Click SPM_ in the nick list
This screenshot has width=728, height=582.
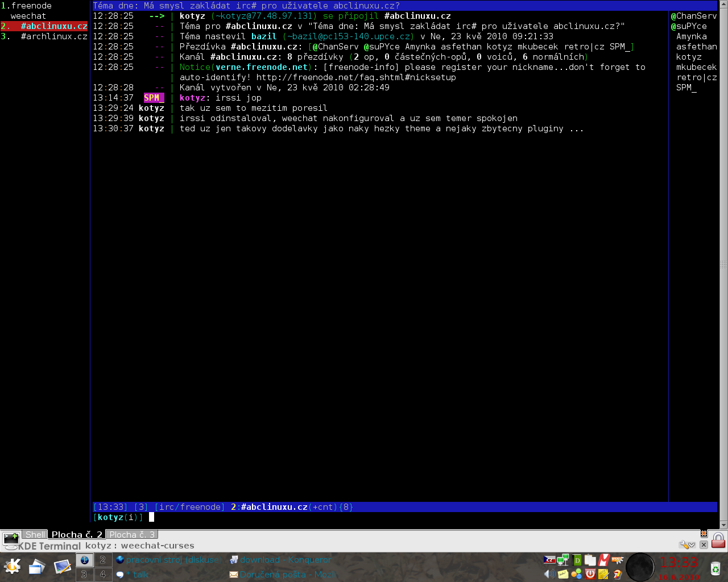point(686,88)
